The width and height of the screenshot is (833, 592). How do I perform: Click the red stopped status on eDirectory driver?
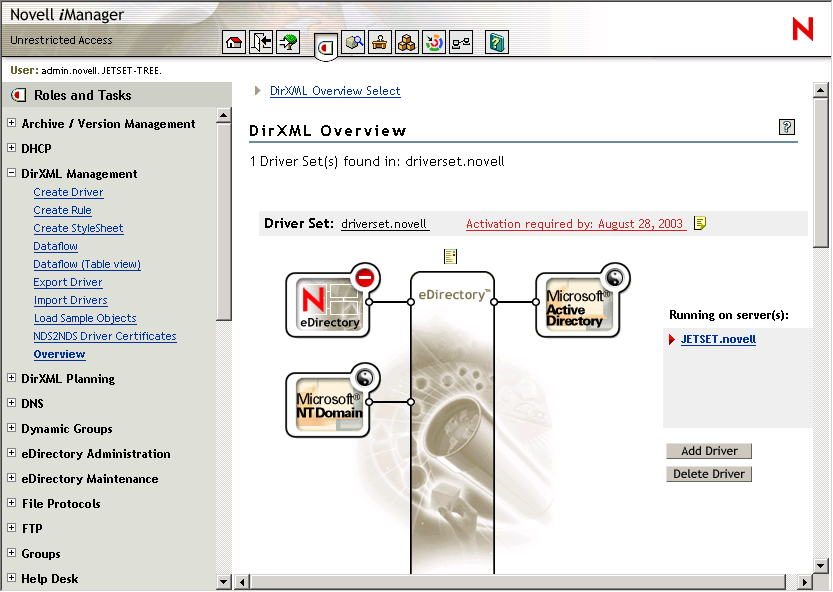365,277
